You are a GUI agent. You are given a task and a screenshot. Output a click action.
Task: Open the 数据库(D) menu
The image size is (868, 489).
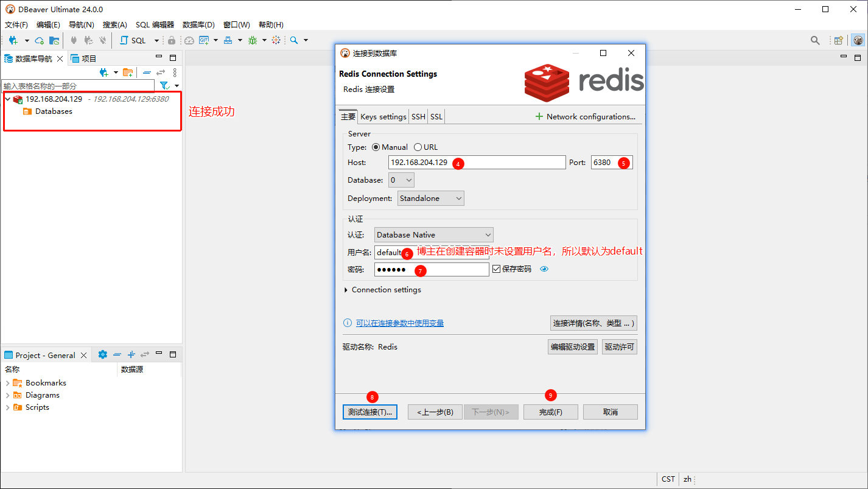click(x=198, y=25)
